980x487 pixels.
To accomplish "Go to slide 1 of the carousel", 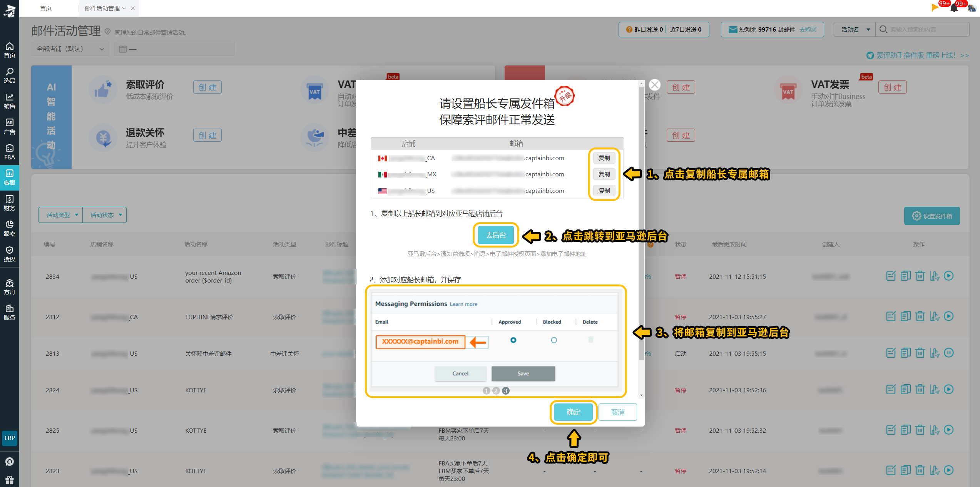I will (486, 391).
